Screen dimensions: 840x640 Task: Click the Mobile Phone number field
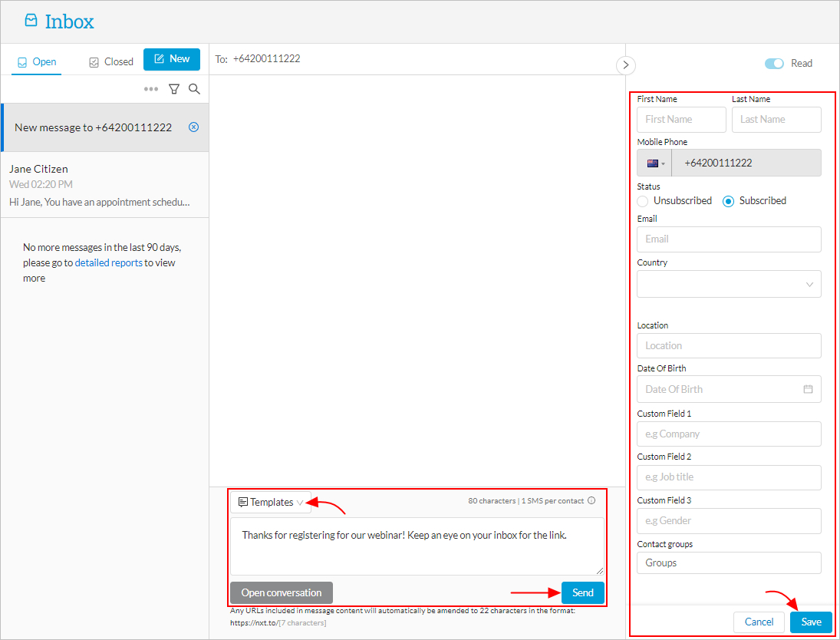coord(746,163)
